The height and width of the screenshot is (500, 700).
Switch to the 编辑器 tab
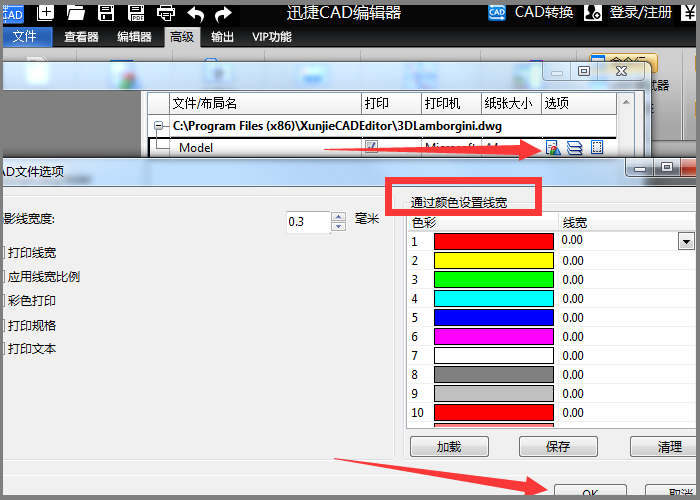[134, 37]
